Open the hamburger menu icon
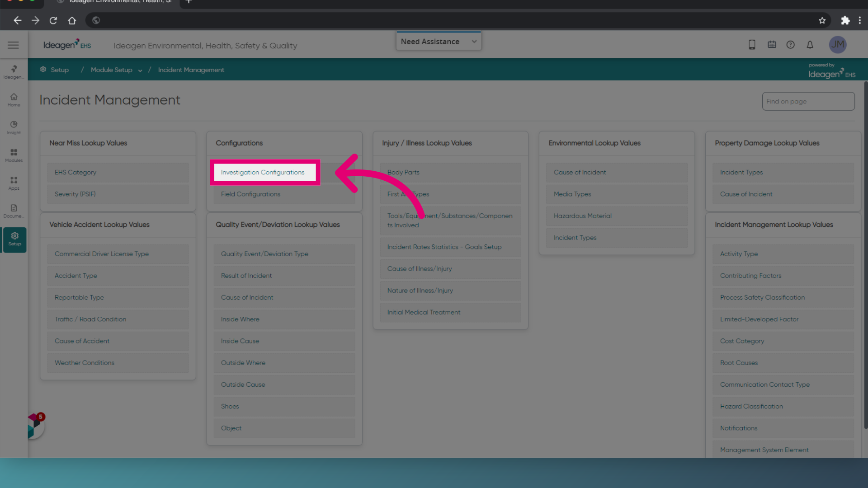The width and height of the screenshot is (868, 488). (13, 45)
